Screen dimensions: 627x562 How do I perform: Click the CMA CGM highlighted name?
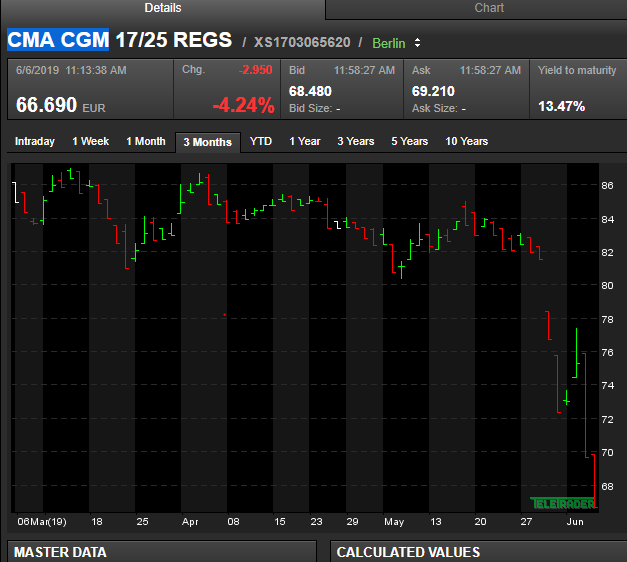coord(58,40)
